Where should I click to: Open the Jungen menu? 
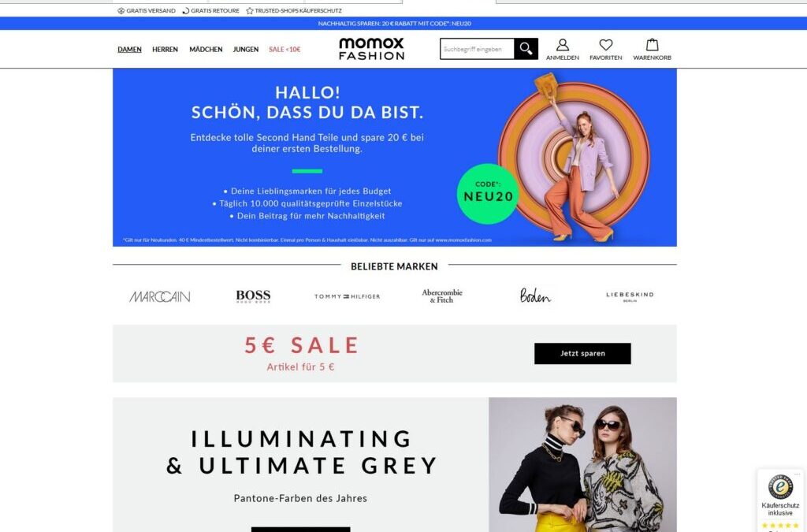(246, 50)
